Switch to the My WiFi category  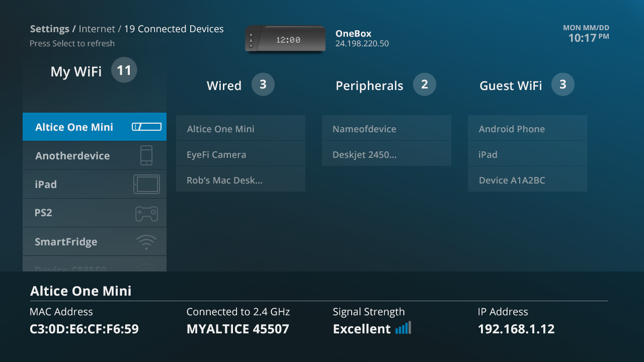point(76,72)
